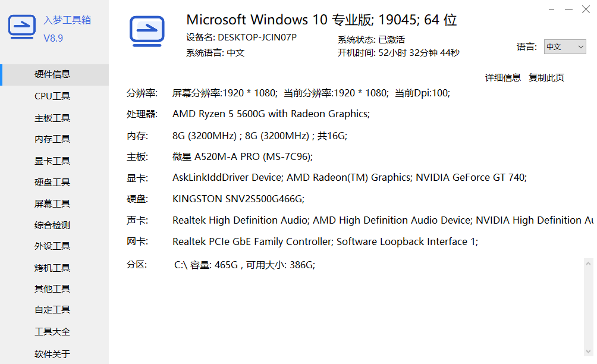This screenshot has width=597, height=364.
Task: Switch to 综合检测 in the sidebar
Action: [52, 225]
